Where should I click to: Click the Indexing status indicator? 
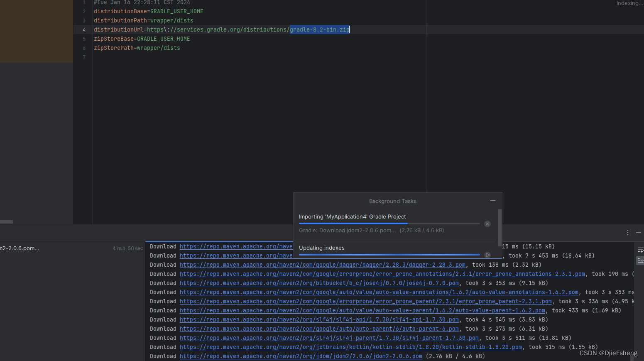(629, 3)
